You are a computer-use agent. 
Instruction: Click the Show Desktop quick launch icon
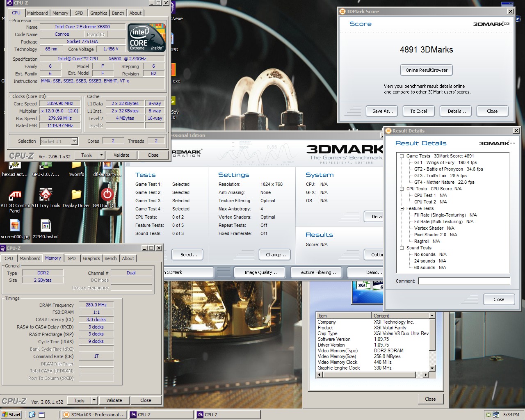click(42, 415)
